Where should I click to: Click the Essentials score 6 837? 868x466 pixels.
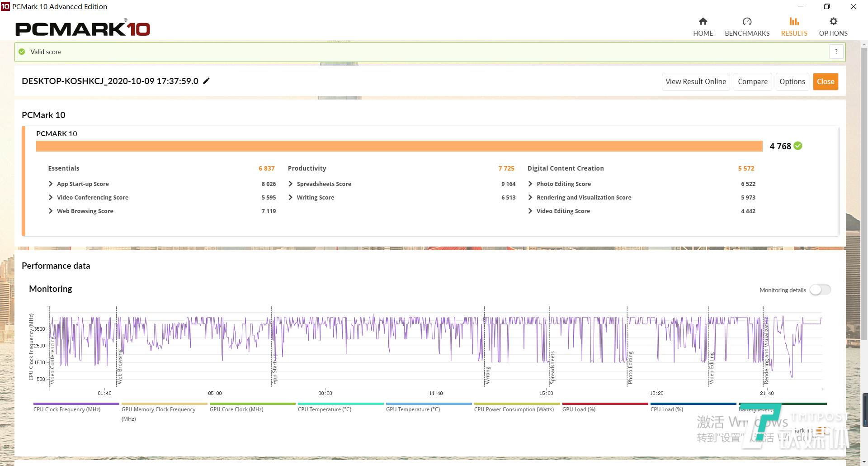coord(267,168)
